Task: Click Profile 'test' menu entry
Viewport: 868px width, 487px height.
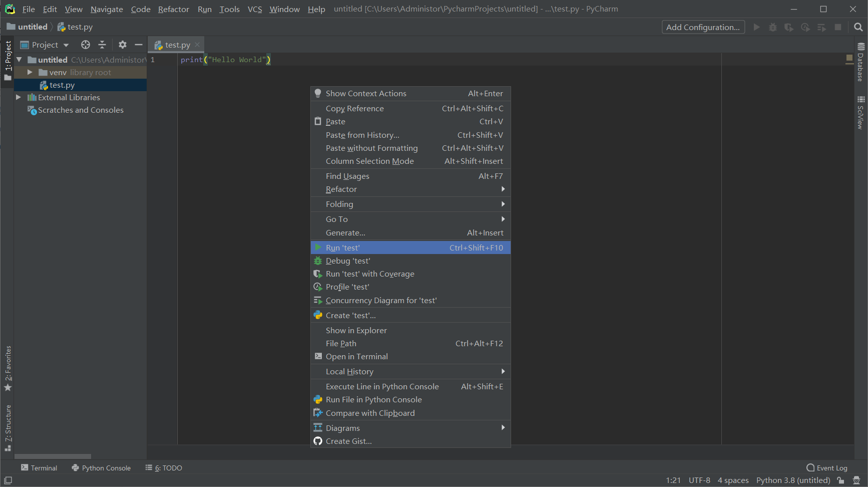Action: coord(410,287)
